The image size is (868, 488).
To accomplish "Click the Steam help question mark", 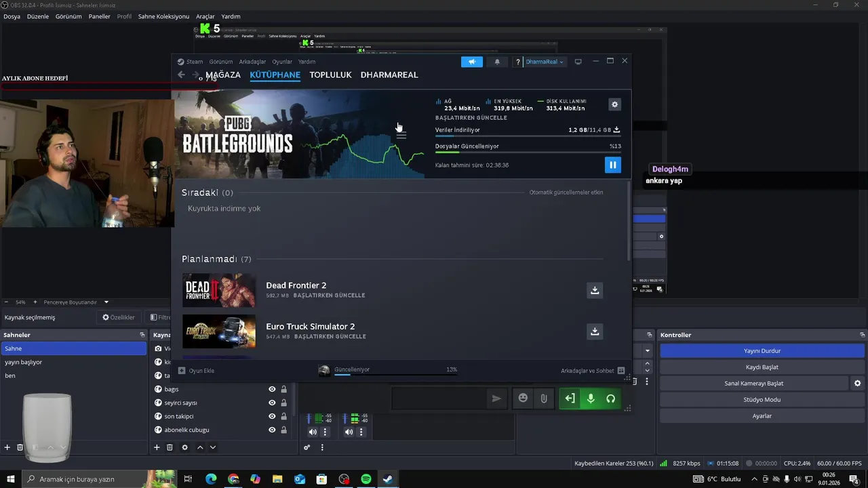I will tap(518, 62).
